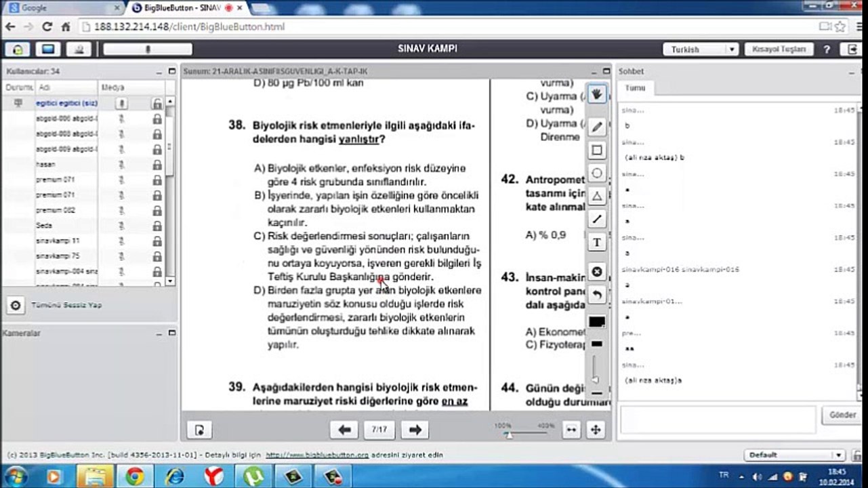The height and width of the screenshot is (488, 868).
Task: Click the browser reload icon
Action: [47, 27]
